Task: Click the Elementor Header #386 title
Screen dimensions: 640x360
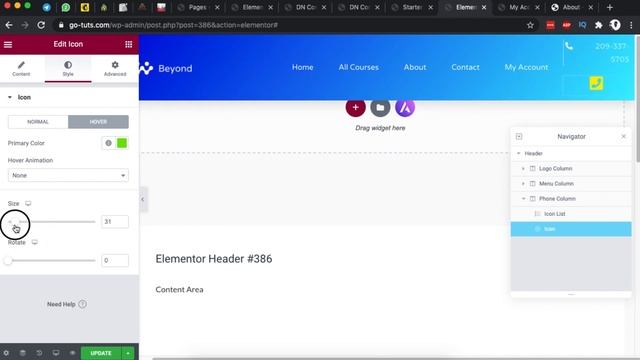Action: [x=214, y=259]
